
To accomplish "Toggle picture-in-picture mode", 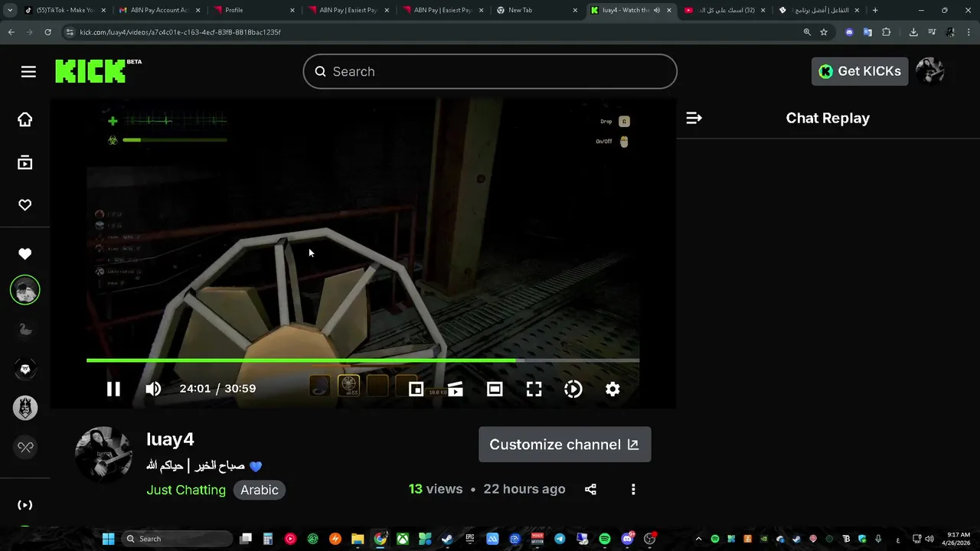I will click(416, 389).
